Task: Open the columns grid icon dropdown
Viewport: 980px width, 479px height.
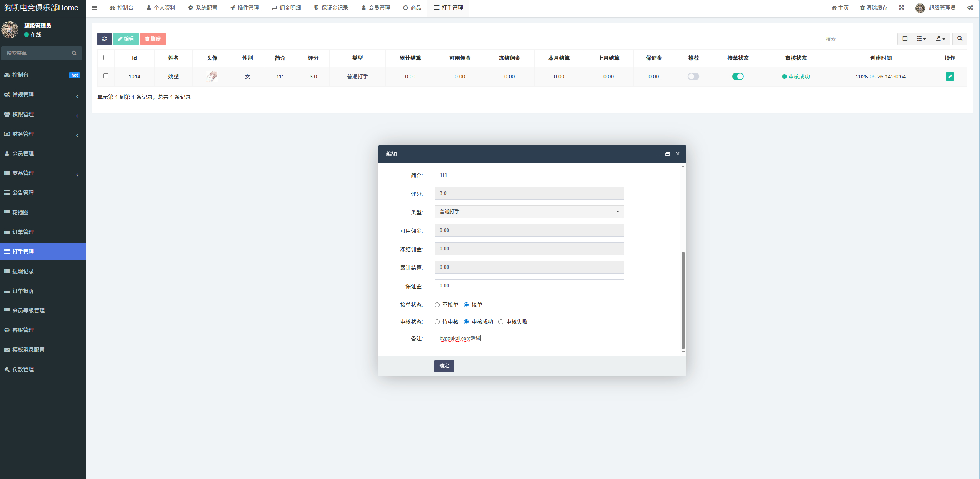Action: [922, 39]
